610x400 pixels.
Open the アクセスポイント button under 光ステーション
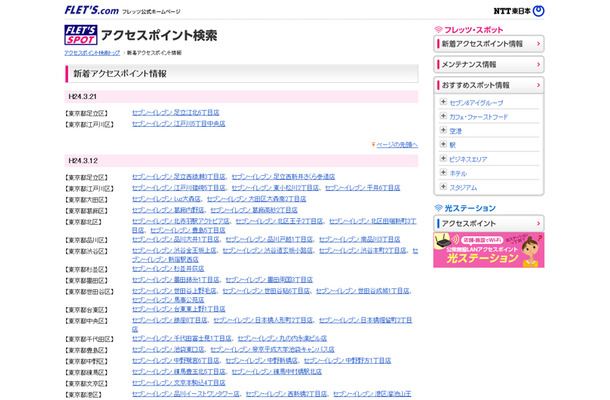pos(489,223)
